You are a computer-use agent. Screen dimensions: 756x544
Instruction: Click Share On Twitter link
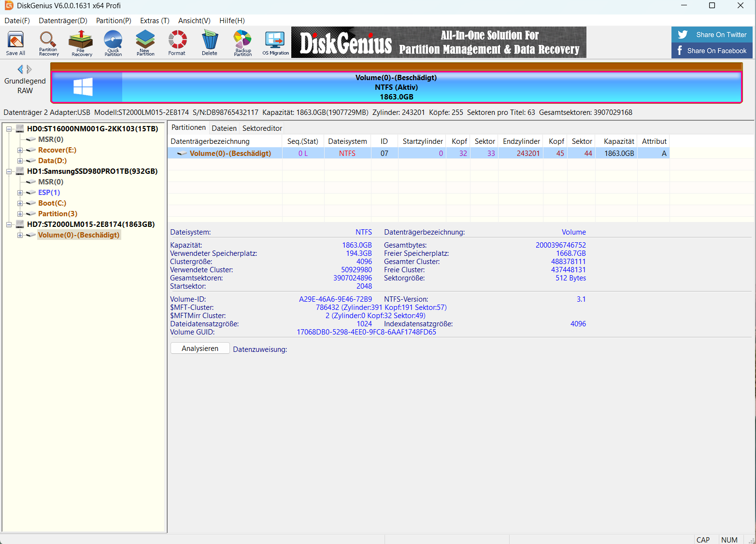pyautogui.click(x=712, y=35)
